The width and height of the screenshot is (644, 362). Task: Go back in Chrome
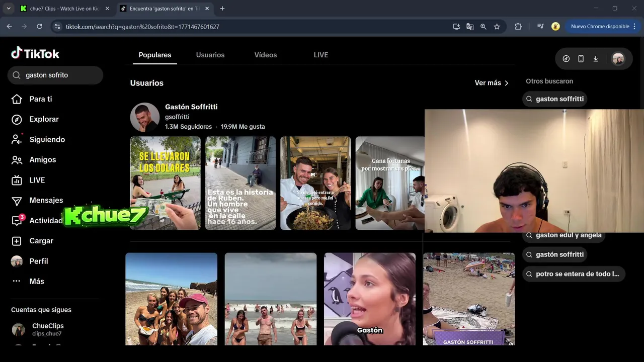click(9, 26)
